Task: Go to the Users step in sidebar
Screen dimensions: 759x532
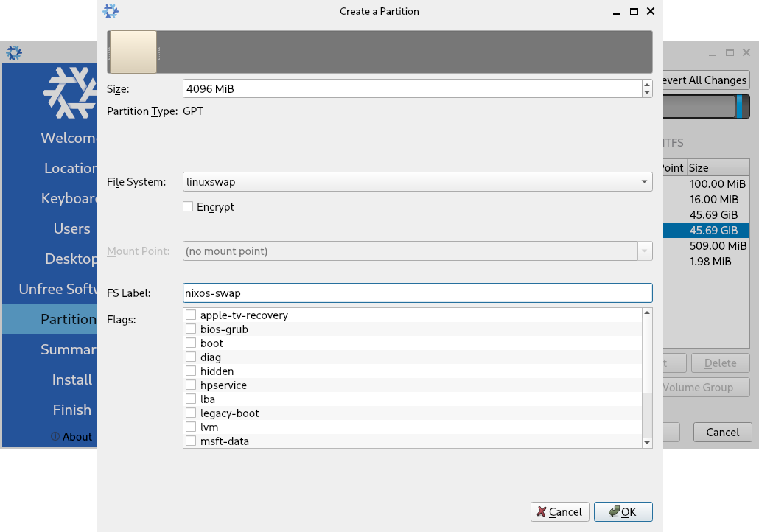Action: pos(71,229)
